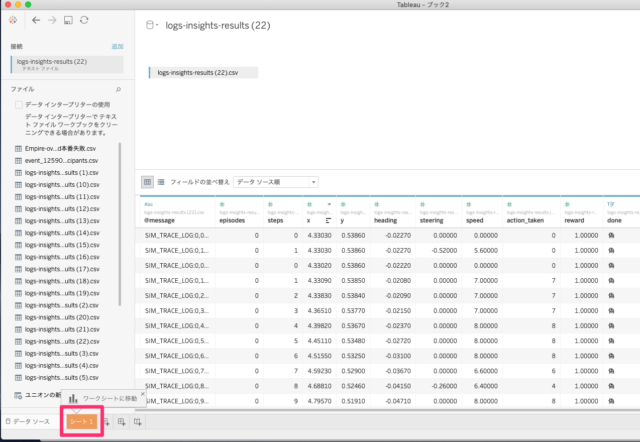The image size is (640, 442).
Task: Select file logs-insights...ults (19).csv
Action: pyautogui.click(x=62, y=293)
